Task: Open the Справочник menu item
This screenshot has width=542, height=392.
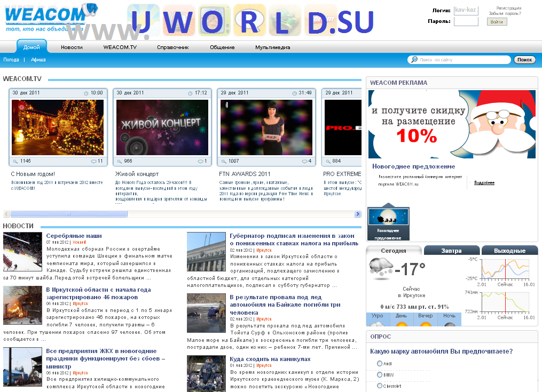Action: pos(173,47)
